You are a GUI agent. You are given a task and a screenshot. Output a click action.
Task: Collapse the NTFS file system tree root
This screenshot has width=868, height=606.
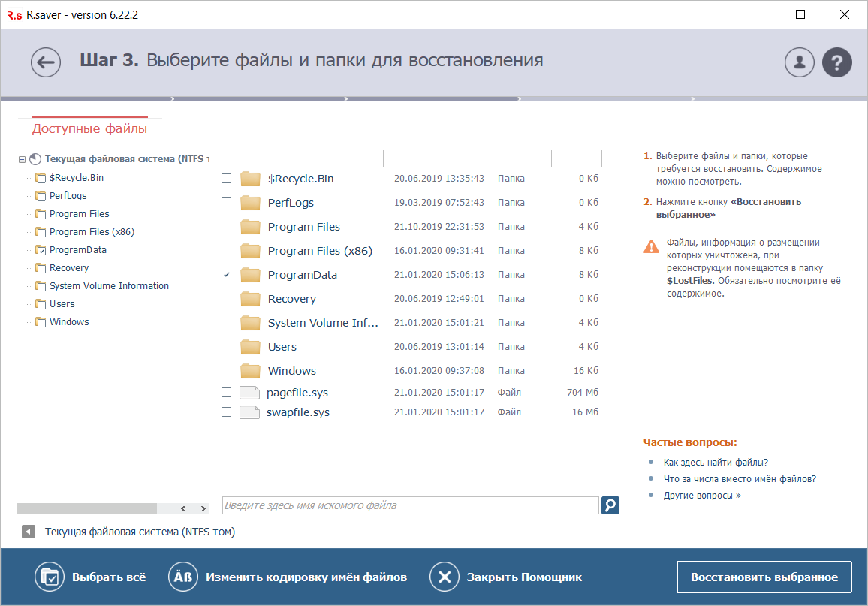pyautogui.click(x=22, y=159)
